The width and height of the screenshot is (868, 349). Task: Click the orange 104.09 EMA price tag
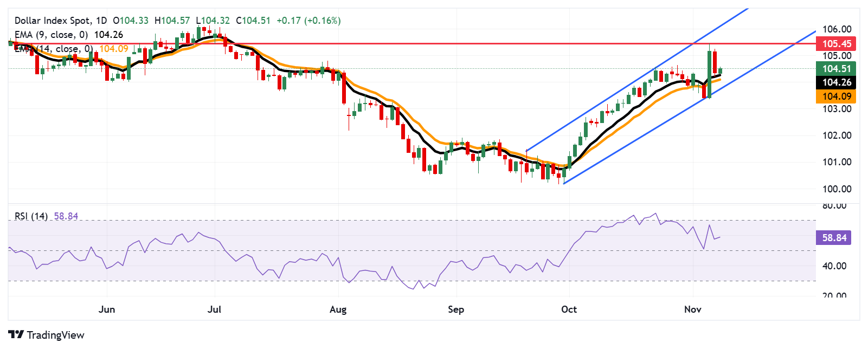pyautogui.click(x=836, y=96)
